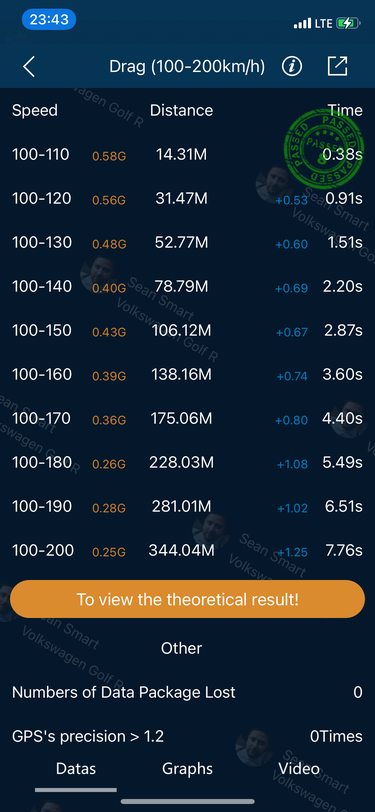Tap the Numbers of Data Package Lost row
This screenshot has height=812, width=375.
tap(188, 692)
